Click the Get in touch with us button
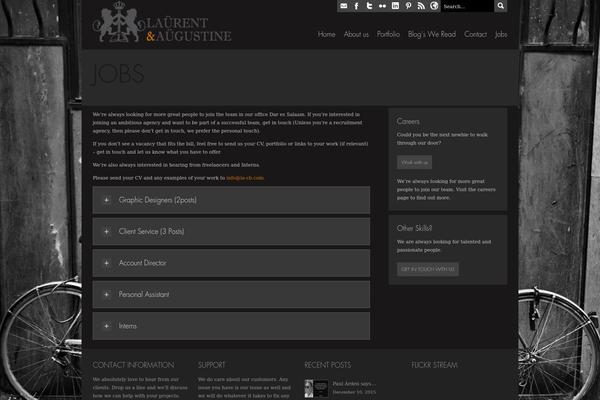This screenshot has width=600, height=400. coord(427,269)
